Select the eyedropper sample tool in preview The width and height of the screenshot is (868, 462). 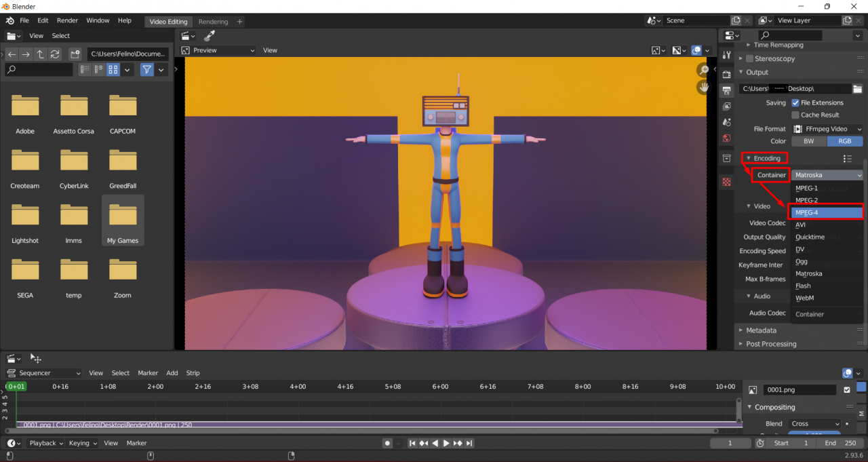210,36
